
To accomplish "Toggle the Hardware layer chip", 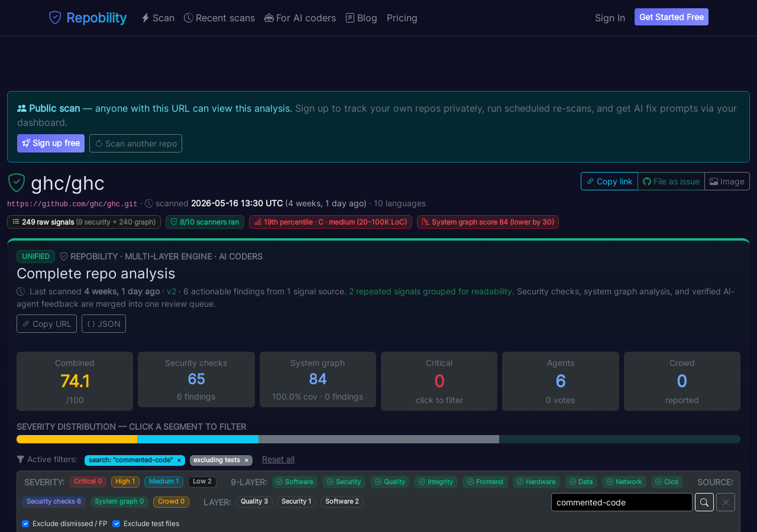I will 536,482.
